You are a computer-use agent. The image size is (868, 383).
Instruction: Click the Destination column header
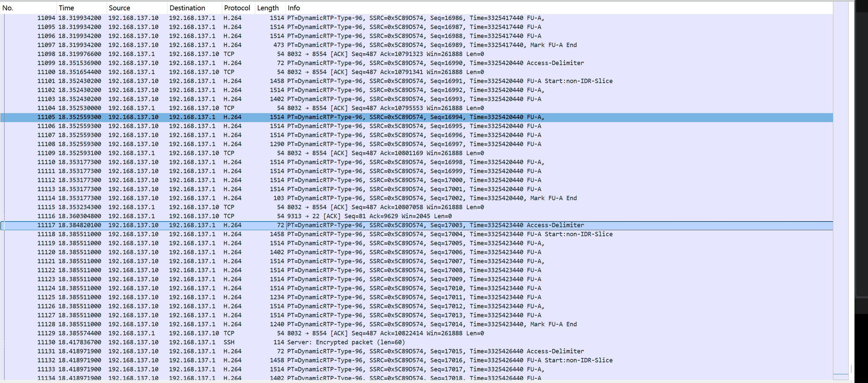[x=187, y=8]
